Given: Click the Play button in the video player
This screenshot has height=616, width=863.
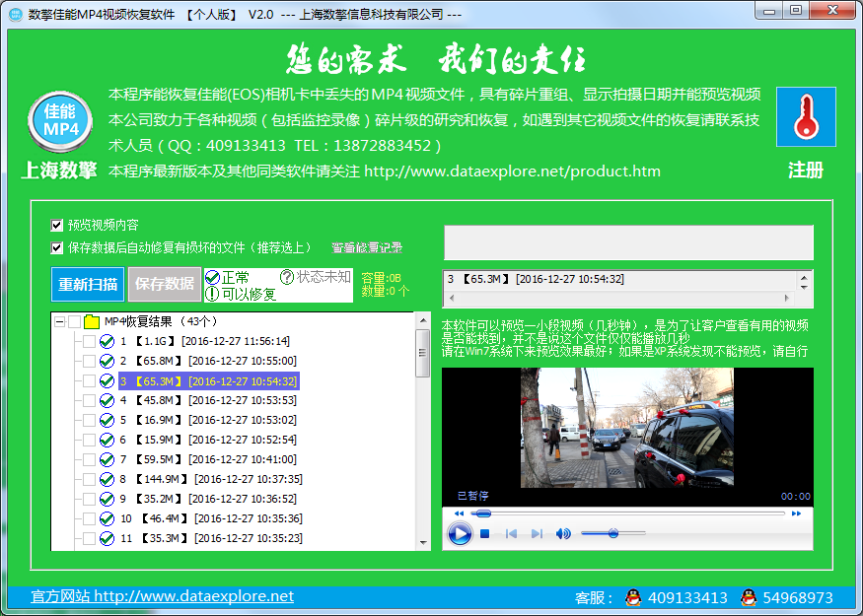Looking at the screenshot, I should (460, 531).
